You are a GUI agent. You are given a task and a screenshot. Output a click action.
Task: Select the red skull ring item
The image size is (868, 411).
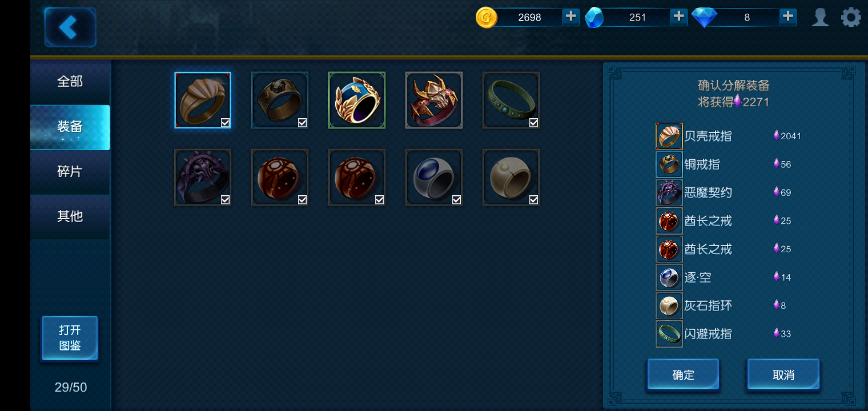(434, 100)
